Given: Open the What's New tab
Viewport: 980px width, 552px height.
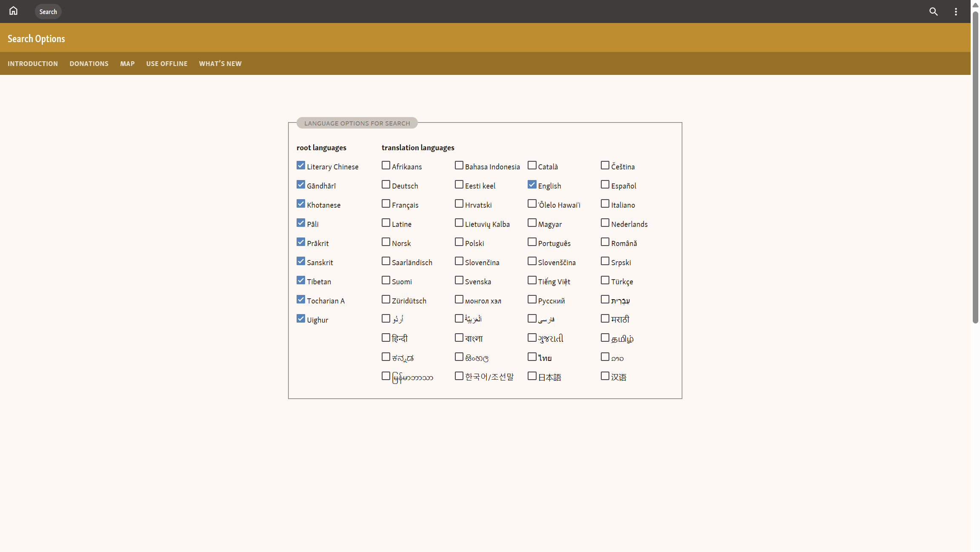Looking at the screenshot, I should tap(220, 63).
